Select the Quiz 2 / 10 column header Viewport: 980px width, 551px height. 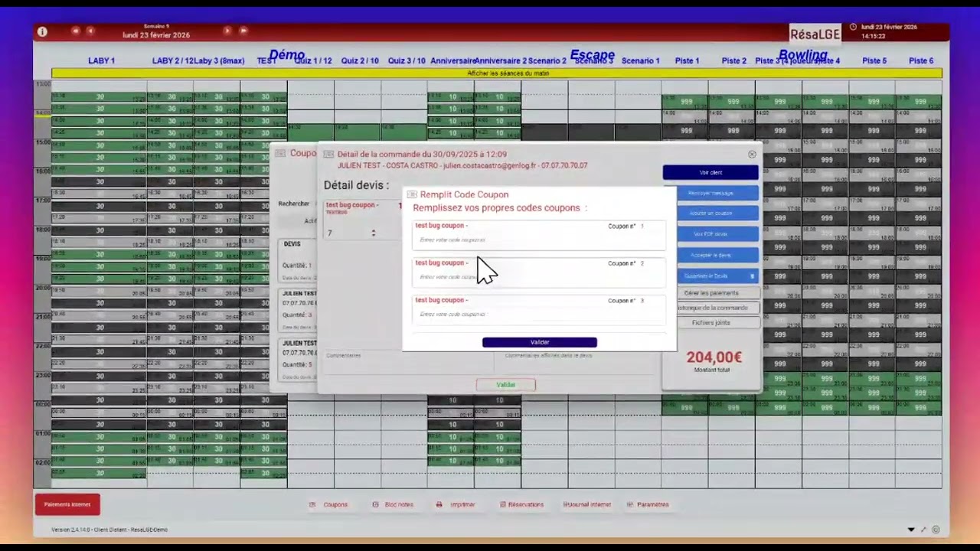click(x=360, y=60)
